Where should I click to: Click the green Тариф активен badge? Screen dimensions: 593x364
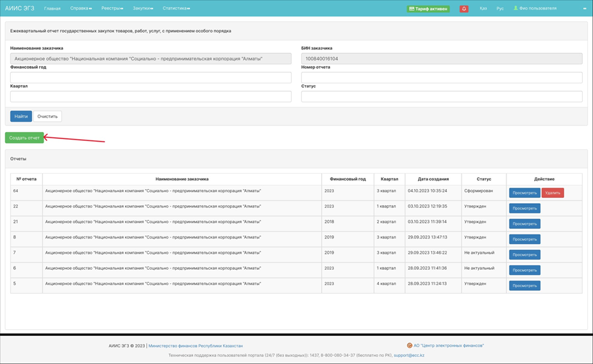[x=428, y=9]
